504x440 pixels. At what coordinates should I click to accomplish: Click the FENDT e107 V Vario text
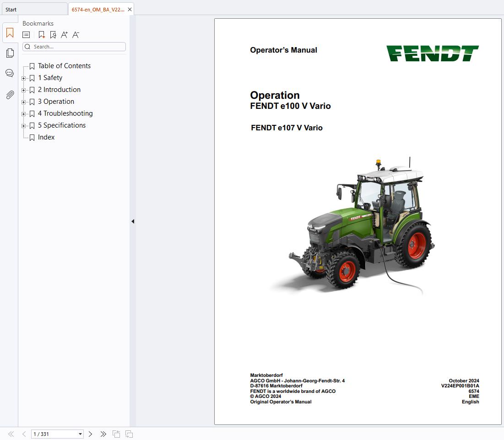pos(287,128)
